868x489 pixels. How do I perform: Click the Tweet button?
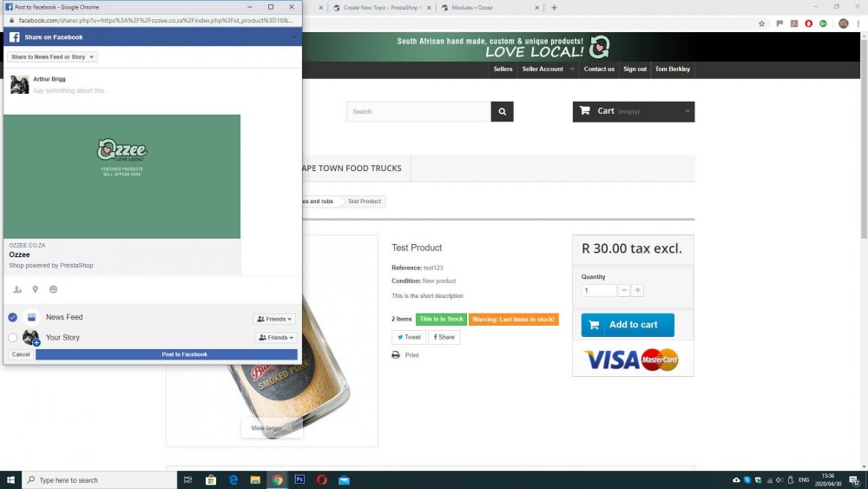(x=409, y=337)
